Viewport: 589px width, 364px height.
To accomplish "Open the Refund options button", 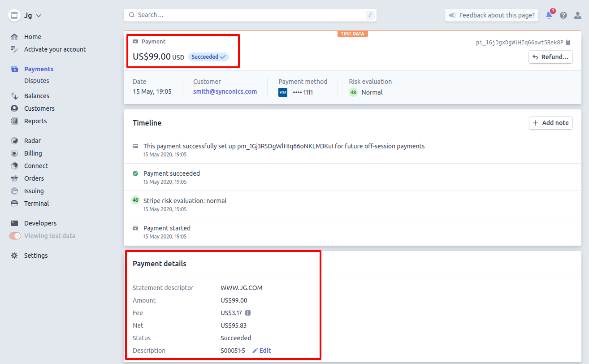I will coord(550,57).
